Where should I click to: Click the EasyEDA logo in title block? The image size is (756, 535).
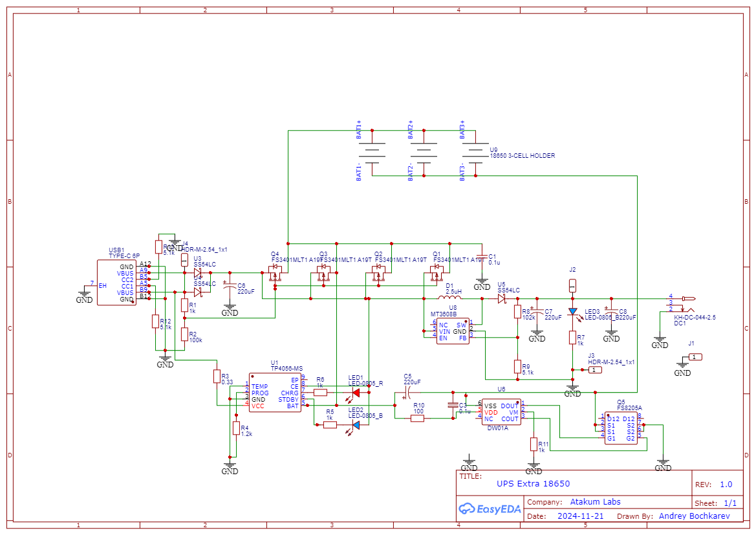(x=490, y=508)
